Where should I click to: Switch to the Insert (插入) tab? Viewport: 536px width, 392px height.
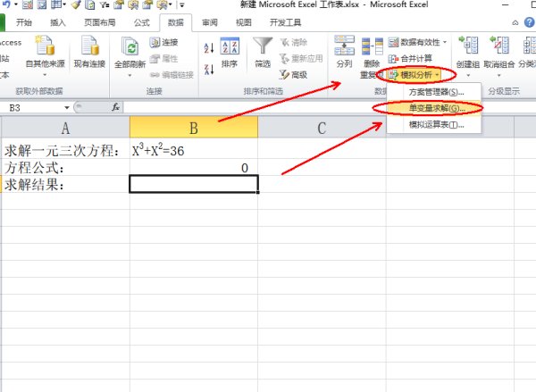58,22
